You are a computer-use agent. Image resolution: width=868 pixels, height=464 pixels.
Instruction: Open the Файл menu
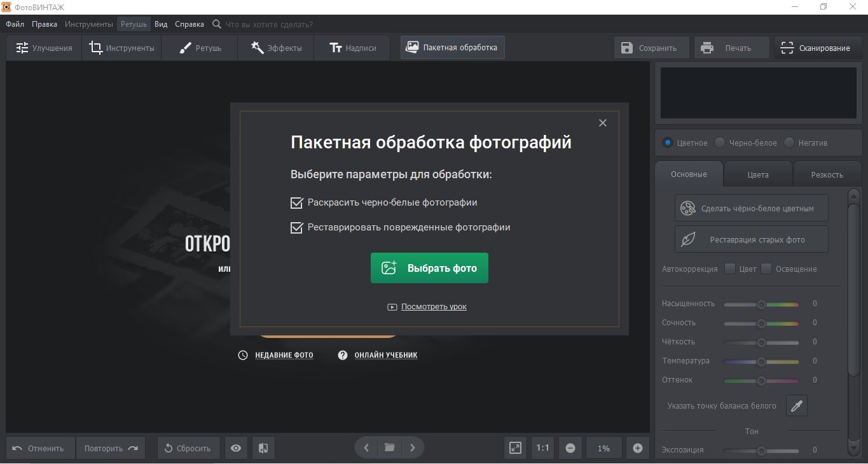pos(15,24)
